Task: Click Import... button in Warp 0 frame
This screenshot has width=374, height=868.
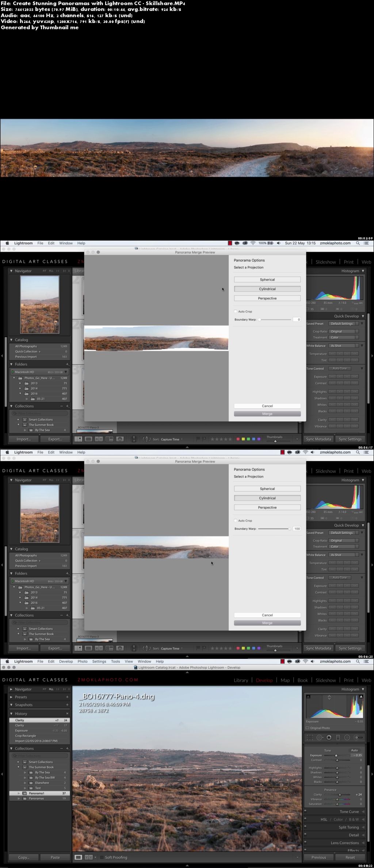Action: point(24,439)
